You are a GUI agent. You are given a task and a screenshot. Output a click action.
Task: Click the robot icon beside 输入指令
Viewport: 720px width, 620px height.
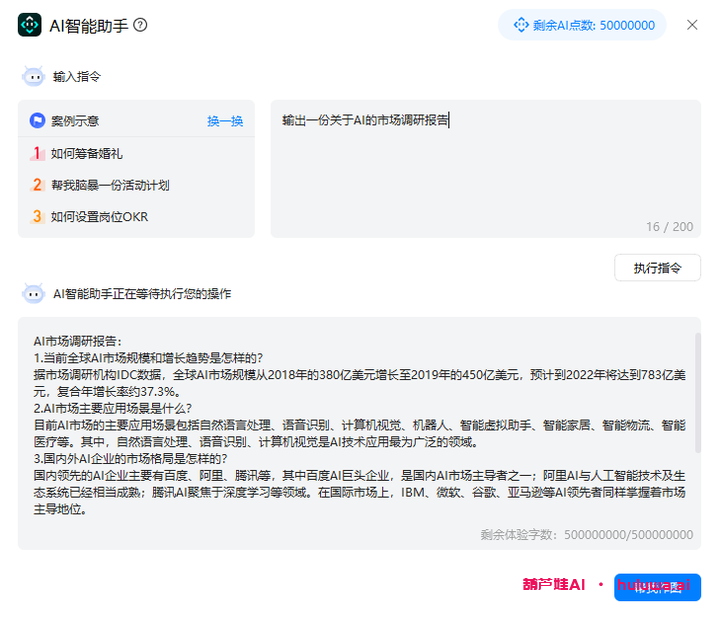34,76
